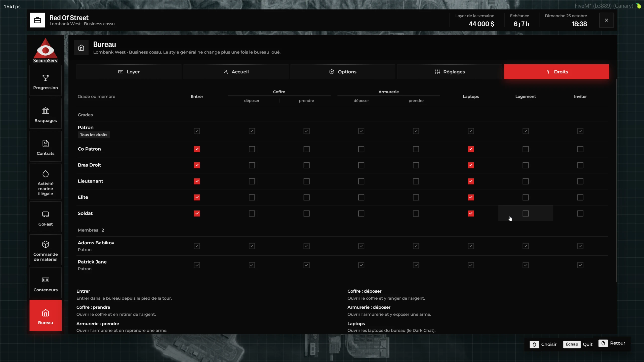
Task: Enable Logement for Soldat
Action: [526, 213]
